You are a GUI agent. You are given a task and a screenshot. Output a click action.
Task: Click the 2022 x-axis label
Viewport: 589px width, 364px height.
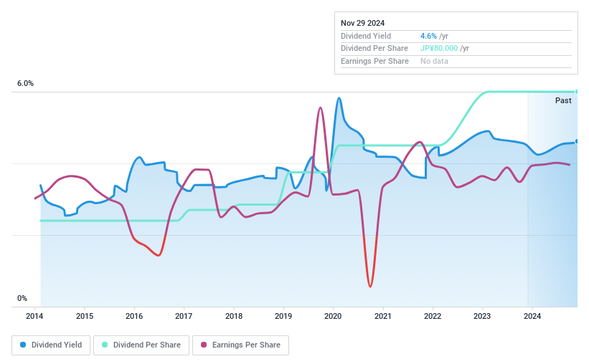tap(433, 316)
